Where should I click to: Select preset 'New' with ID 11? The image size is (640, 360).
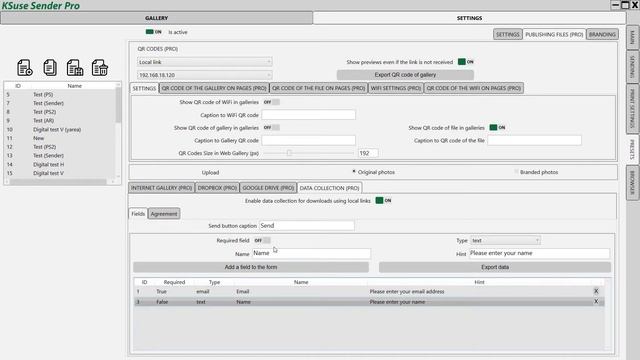[x=60, y=138]
